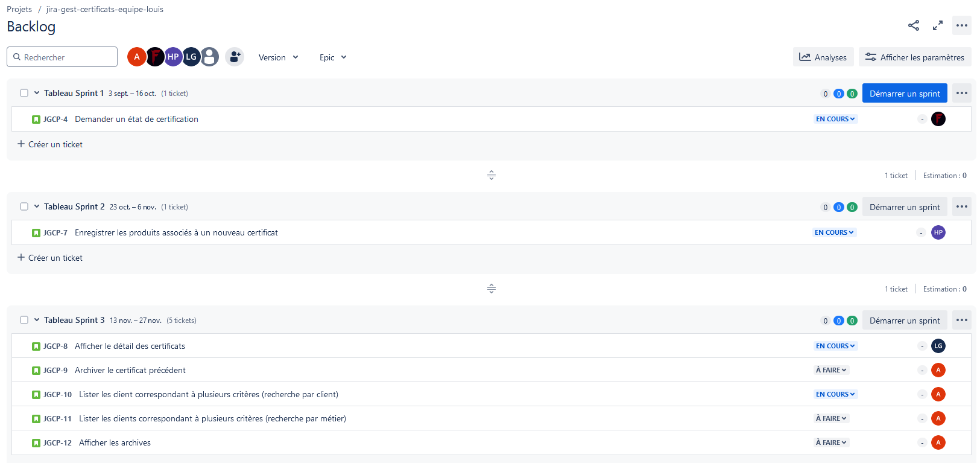Open the Epic filter dropdown
Viewport: 980px width, 463px height.
[x=333, y=57]
